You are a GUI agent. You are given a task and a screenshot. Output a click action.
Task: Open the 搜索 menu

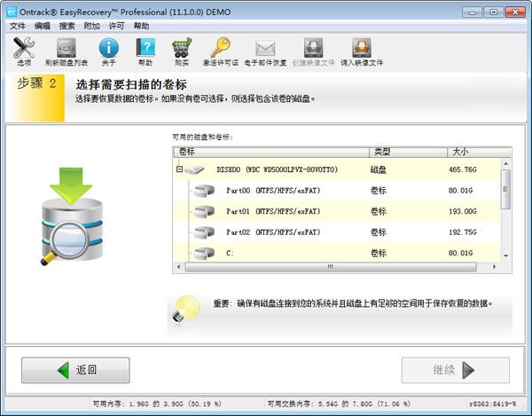click(x=66, y=26)
